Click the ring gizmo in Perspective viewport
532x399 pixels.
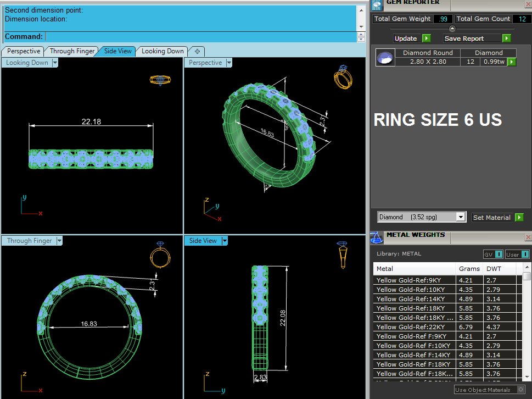tap(343, 77)
